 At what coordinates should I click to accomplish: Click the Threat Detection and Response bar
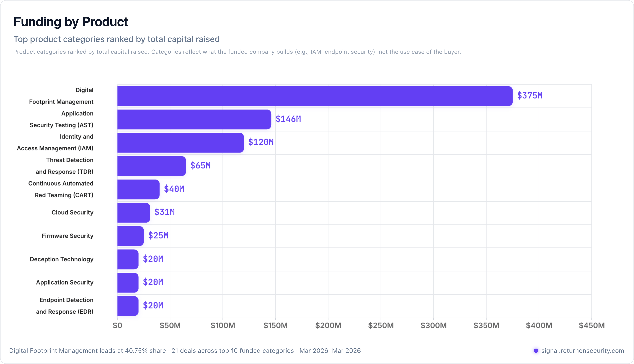[152, 166]
